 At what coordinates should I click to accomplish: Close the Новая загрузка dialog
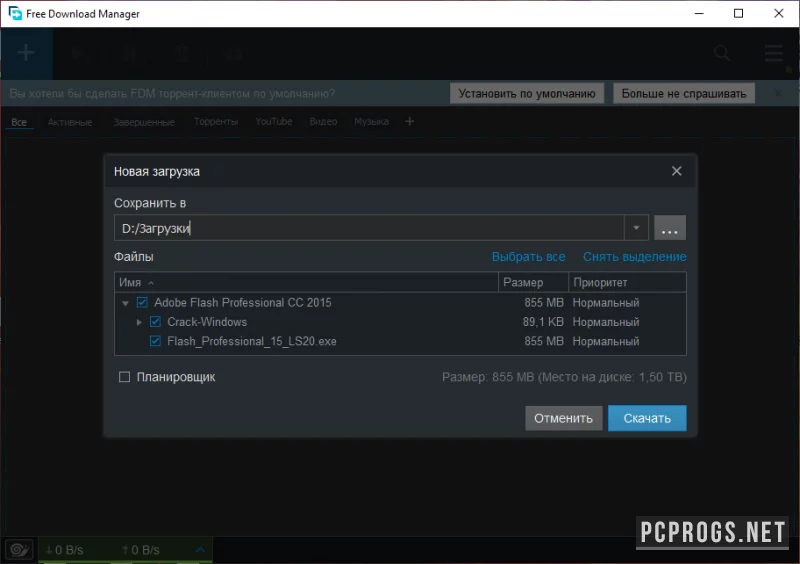click(x=677, y=171)
